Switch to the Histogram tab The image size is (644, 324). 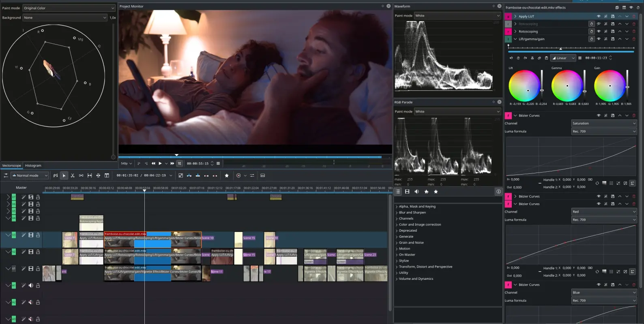tap(33, 166)
